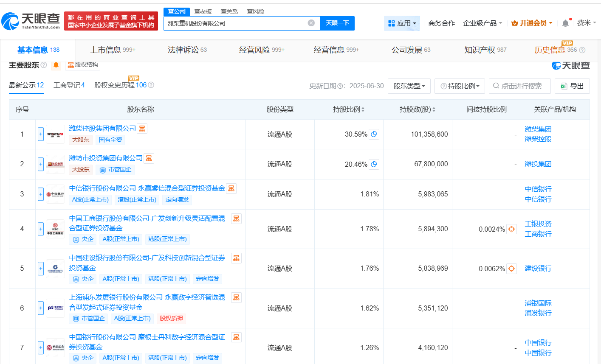
Task: Click the bell alert icon beside 主要股东
Action: [x=55, y=65]
